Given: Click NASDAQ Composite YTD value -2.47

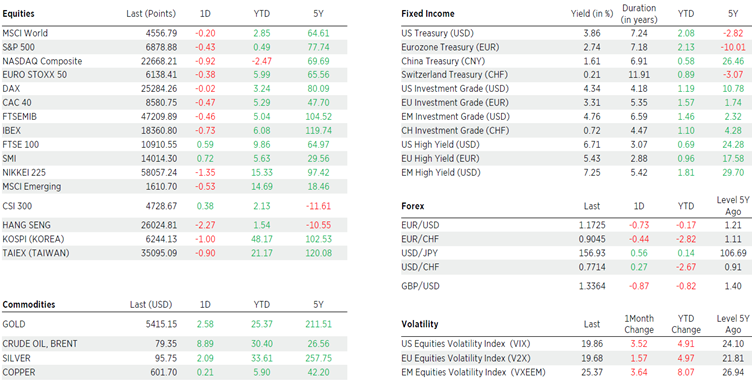Looking at the screenshot, I should click(262, 61).
